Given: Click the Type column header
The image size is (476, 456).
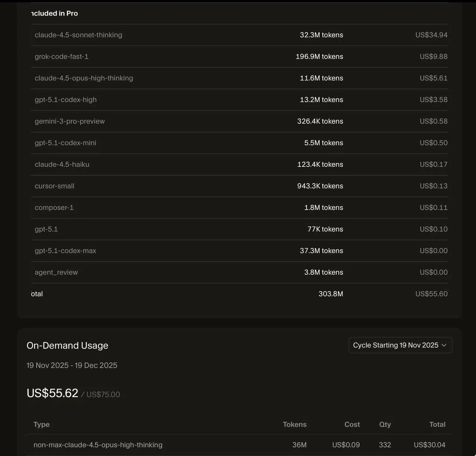Looking at the screenshot, I should pos(42,424).
